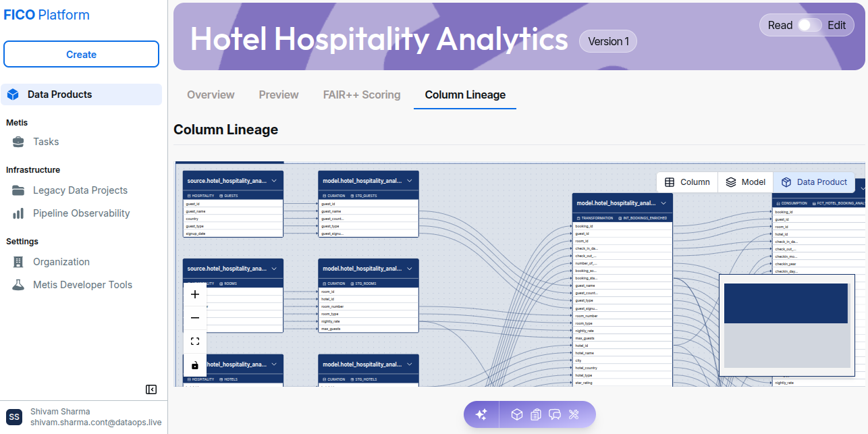Click the guest_id column in GUESTS source
Screen dimensions: 868x434
(x=233, y=203)
